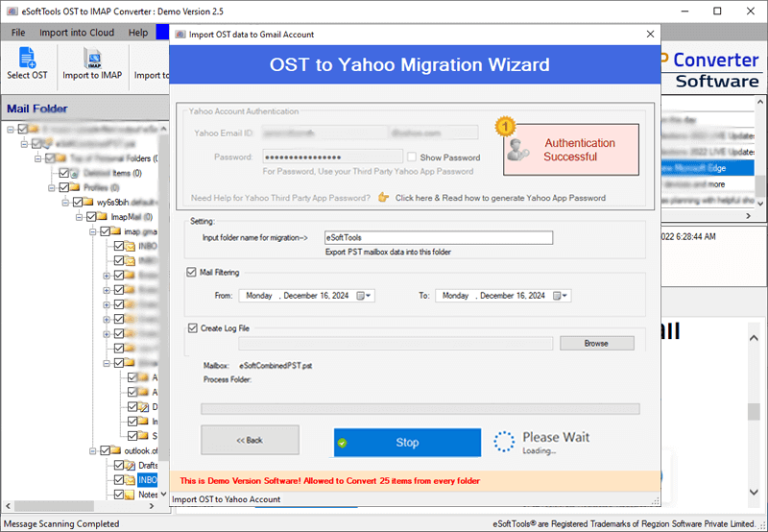Open the From date calendar icon
This screenshot has height=532, width=768.
pyautogui.click(x=361, y=296)
